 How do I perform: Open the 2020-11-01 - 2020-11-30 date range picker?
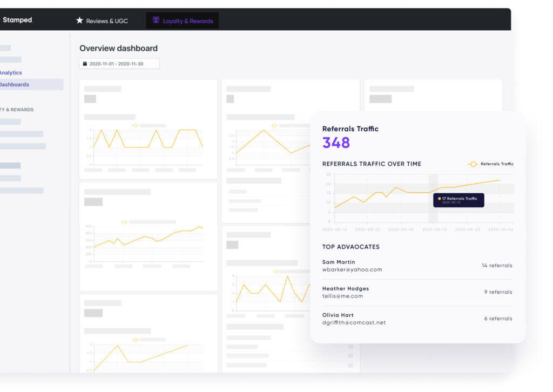tap(119, 64)
